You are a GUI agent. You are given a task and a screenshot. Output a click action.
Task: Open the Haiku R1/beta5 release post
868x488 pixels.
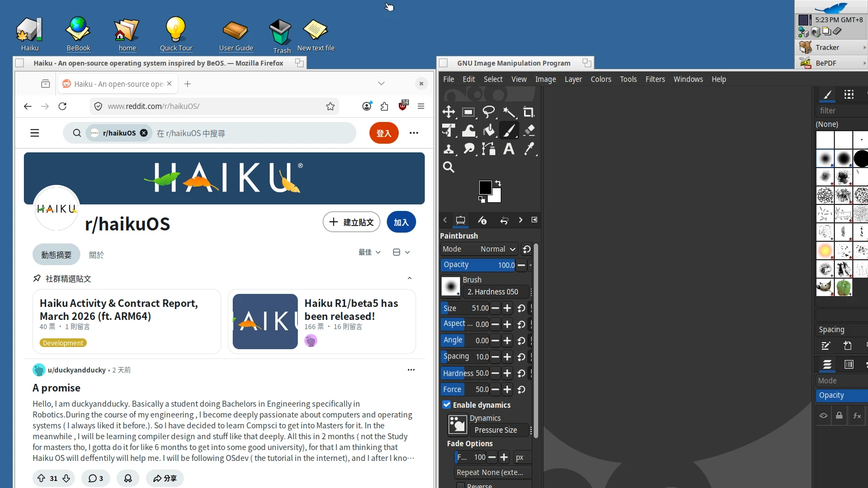tap(351, 310)
